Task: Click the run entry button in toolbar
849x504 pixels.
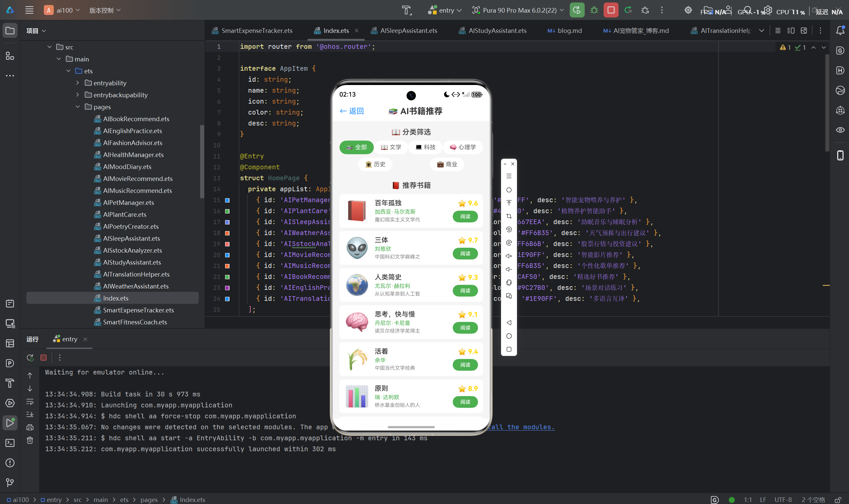Action: [x=577, y=10]
